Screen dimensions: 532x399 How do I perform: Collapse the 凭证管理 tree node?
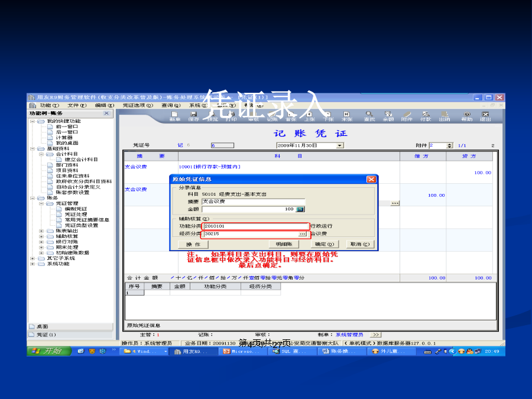(41, 203)
